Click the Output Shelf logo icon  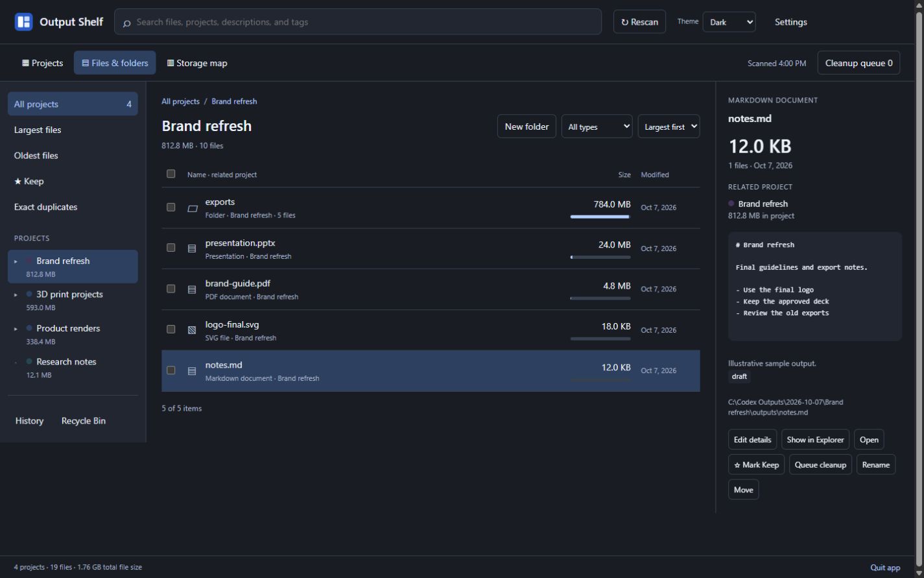coord(23,22)
